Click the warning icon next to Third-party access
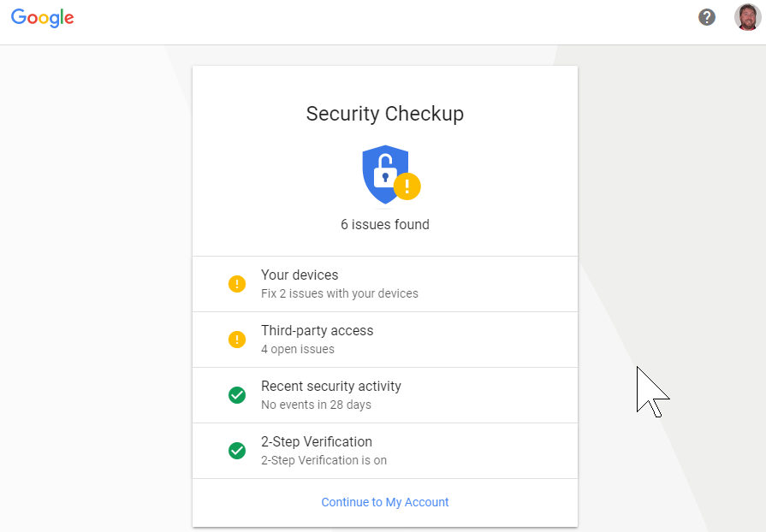Viewport: 766px width, 532px height. pos(237,339)
